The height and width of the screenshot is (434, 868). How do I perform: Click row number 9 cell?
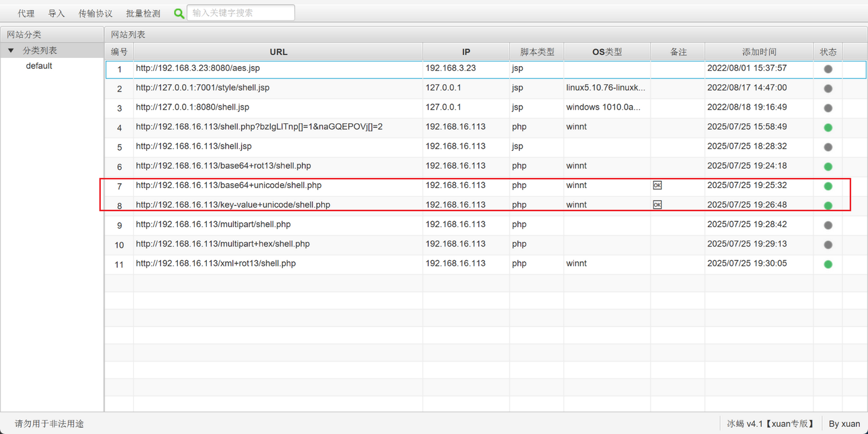pos(119,225)
